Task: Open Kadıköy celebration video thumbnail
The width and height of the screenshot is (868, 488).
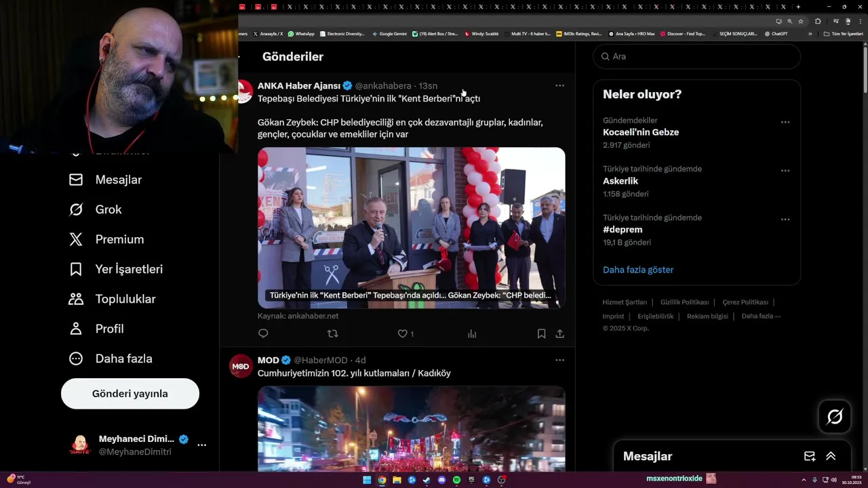Action: 411,428
